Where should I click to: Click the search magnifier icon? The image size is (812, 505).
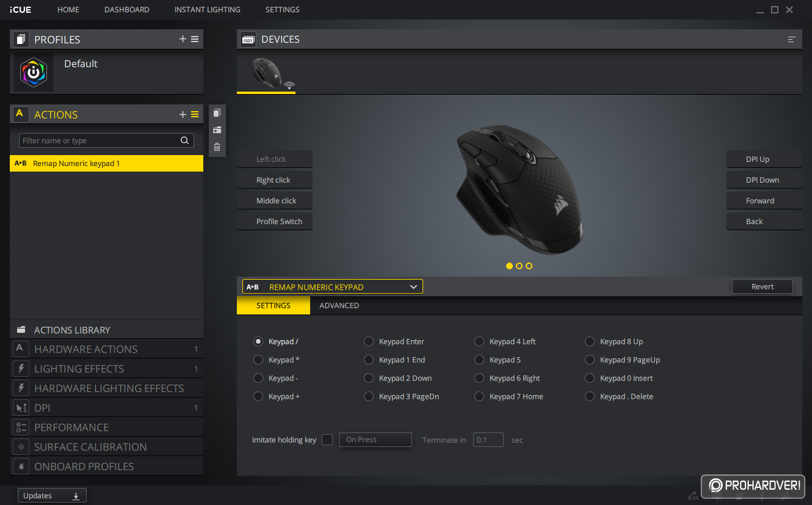point(184,140)
